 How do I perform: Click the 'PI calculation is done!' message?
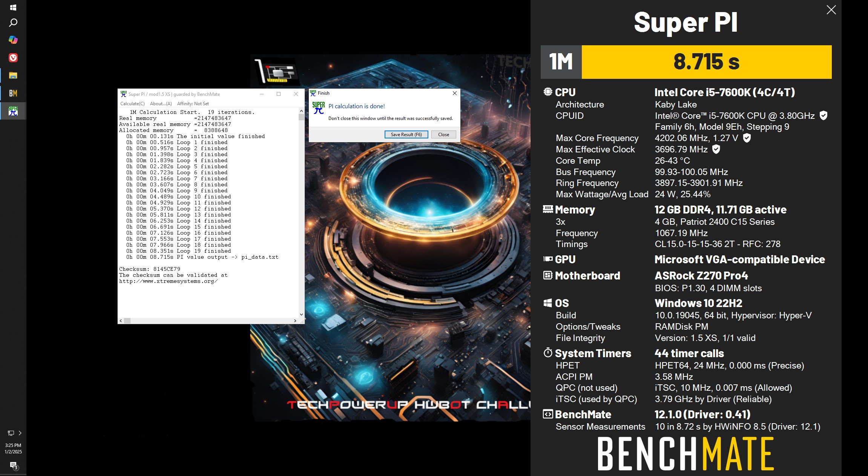pos(357,106)
